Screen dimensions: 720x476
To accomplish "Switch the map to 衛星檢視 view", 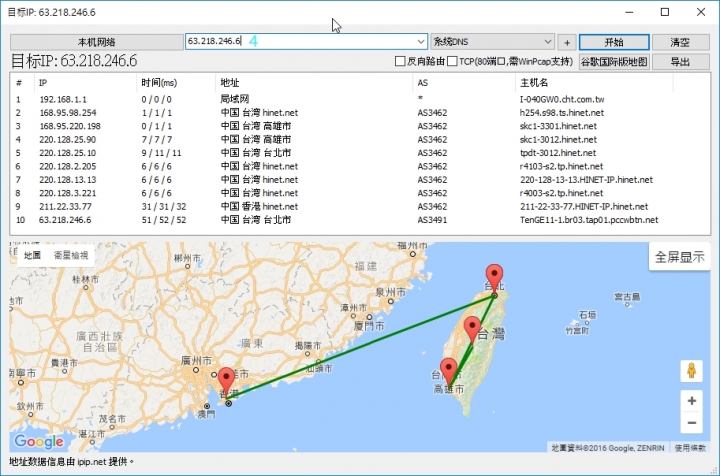I will (x=71, y=255).
